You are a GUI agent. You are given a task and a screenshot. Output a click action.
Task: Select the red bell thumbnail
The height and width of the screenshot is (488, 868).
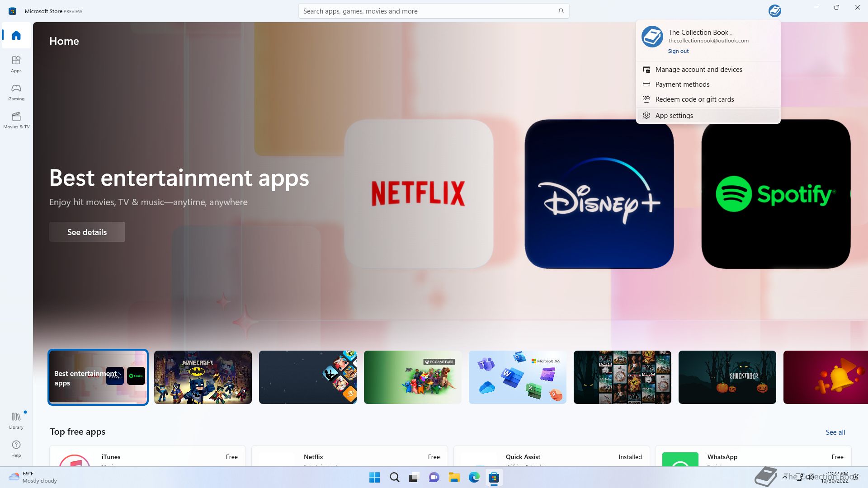826,377
